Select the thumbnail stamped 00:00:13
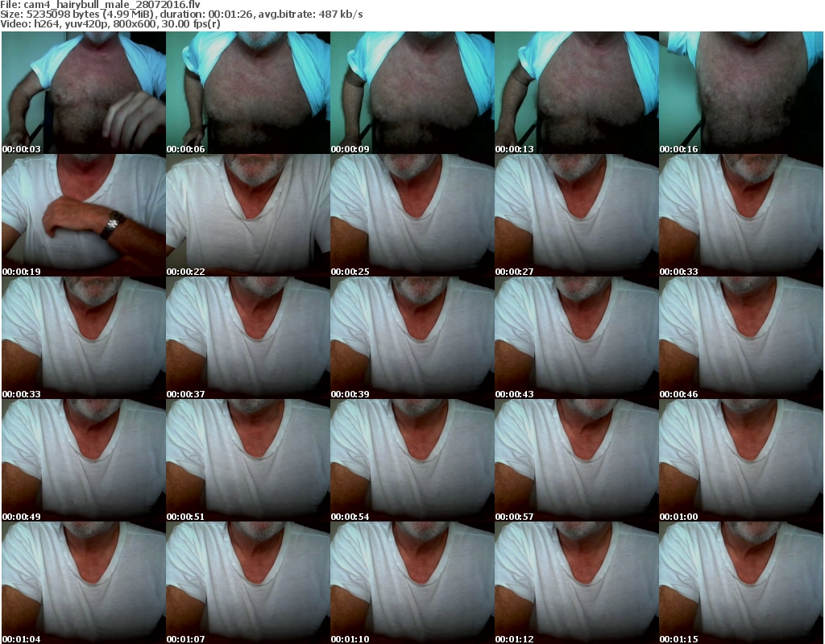 577,93
